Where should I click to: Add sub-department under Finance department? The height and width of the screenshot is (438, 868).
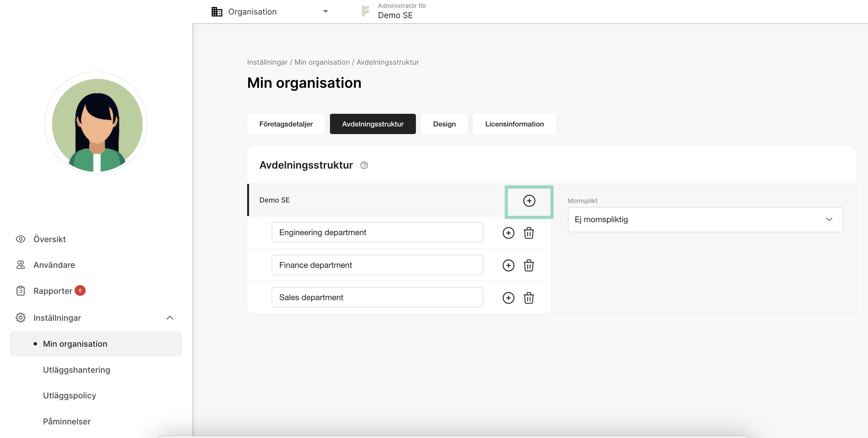coord(508,265)
